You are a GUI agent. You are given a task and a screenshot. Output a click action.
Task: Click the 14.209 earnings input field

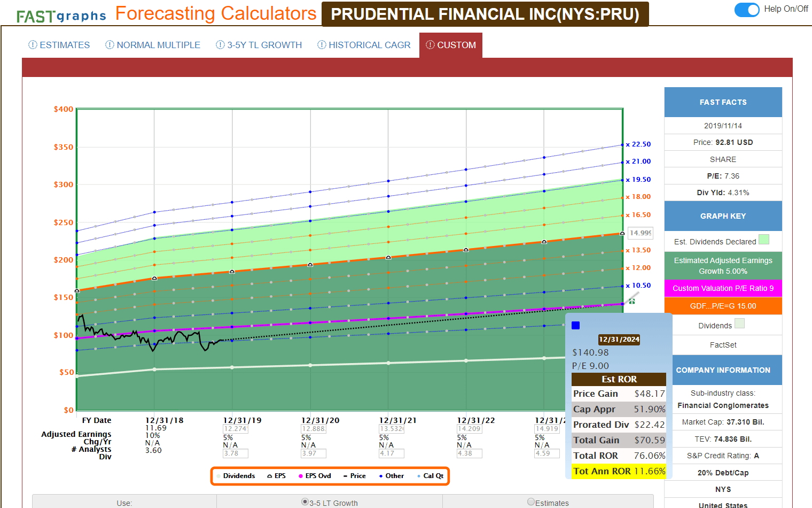(x=470, y=429)
